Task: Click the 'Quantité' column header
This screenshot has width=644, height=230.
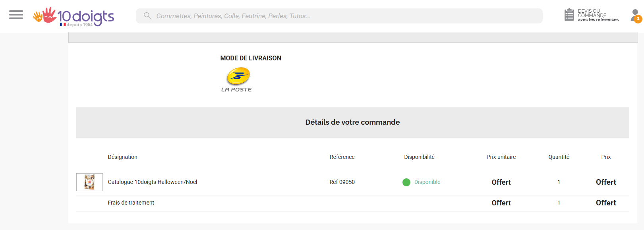Action: click(559, 157)
